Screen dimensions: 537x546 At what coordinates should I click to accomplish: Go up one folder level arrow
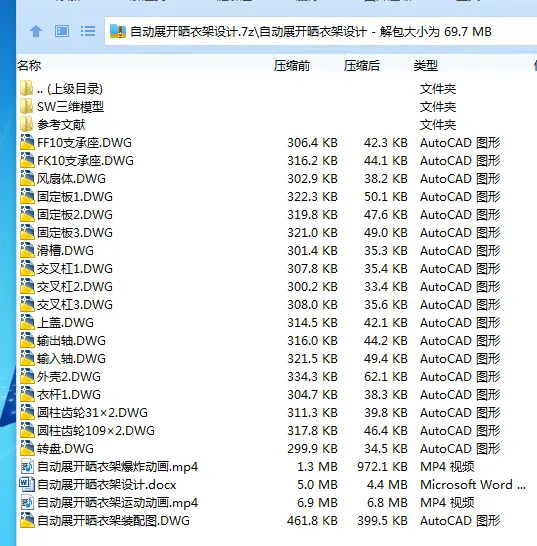pos(36,31)
